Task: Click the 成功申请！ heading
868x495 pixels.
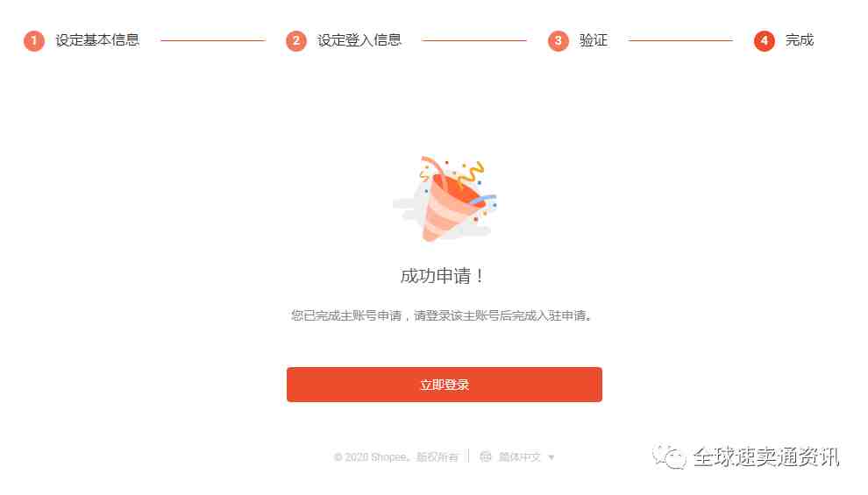Action: click(x=442, y=275)
